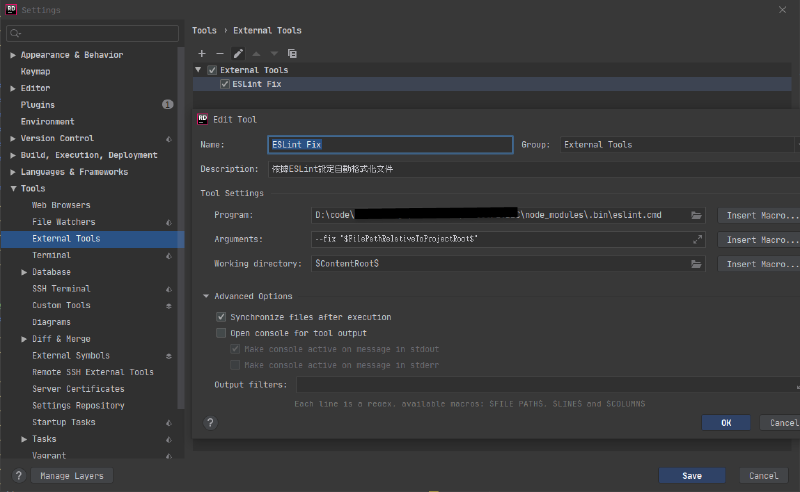Click the Add tool plus icon
Image resolution: width=800 pixels, height=492 pixels.
201,53
